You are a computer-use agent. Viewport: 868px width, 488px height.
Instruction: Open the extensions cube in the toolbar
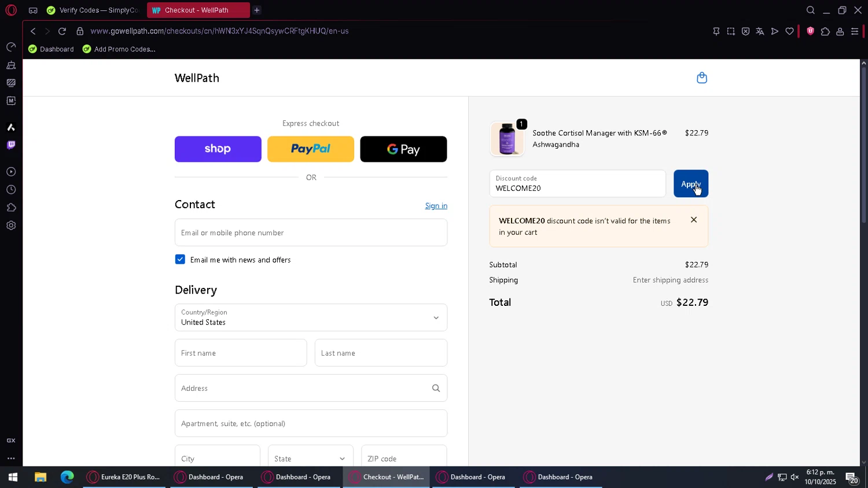[x=825, y=32]
